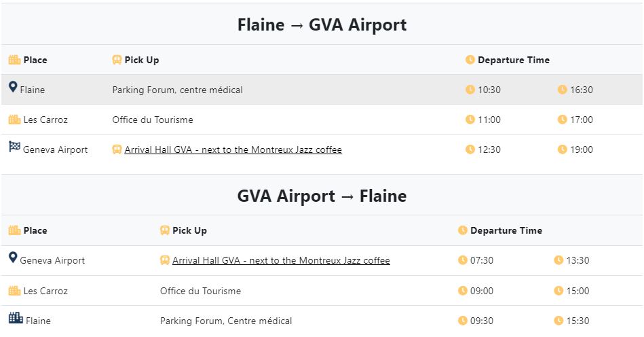644x337 pixels.
Task: Click the 17:00 Les Carroz departure time
Action: (x=581, y=120)
